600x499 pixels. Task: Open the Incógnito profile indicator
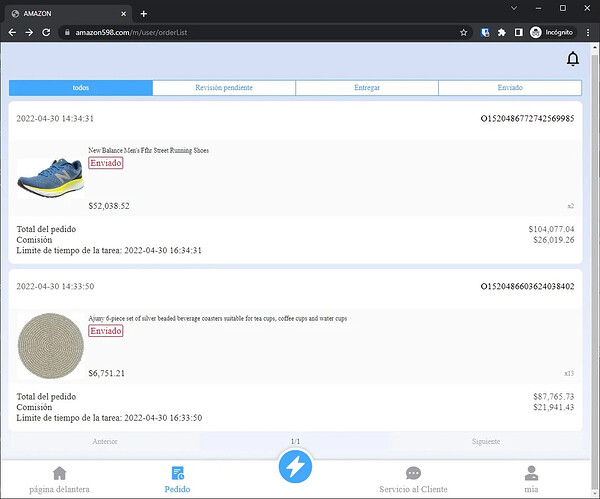552,33
